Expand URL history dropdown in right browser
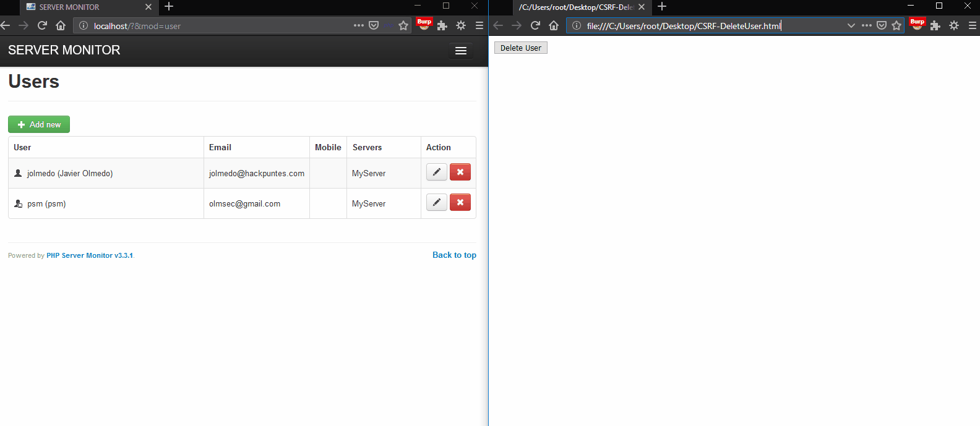This screenshot has height=426, width=980. point(851,25)
